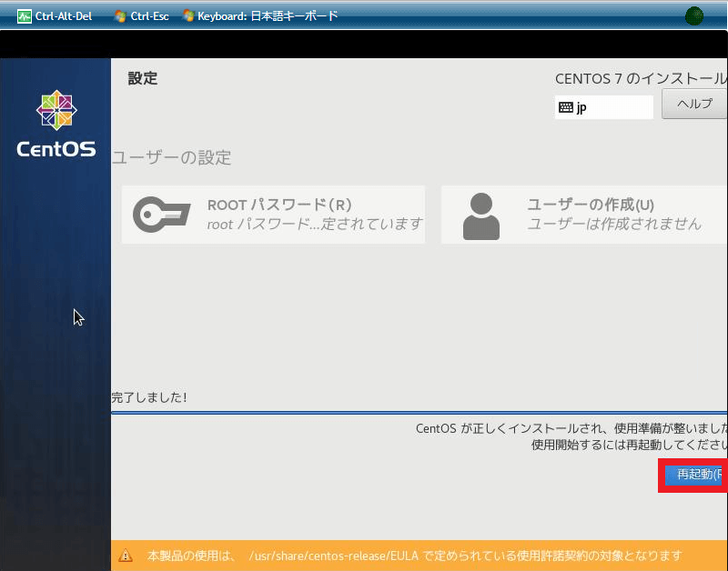Click the key icon for root password
728x571 pixels.
coord(162,215)
